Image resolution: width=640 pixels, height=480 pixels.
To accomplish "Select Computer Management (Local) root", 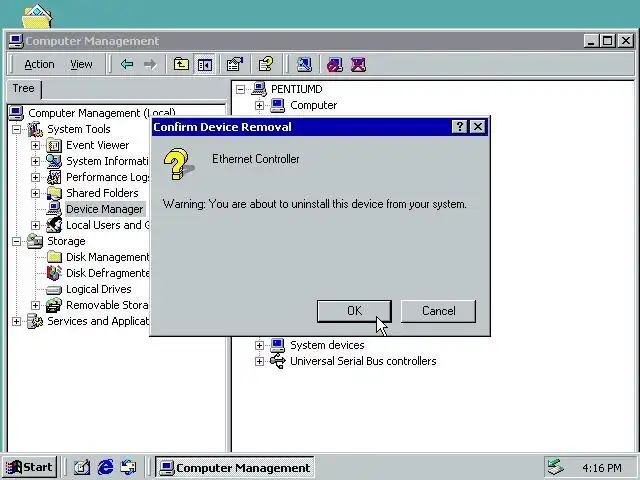I will [x=102, y=113].
